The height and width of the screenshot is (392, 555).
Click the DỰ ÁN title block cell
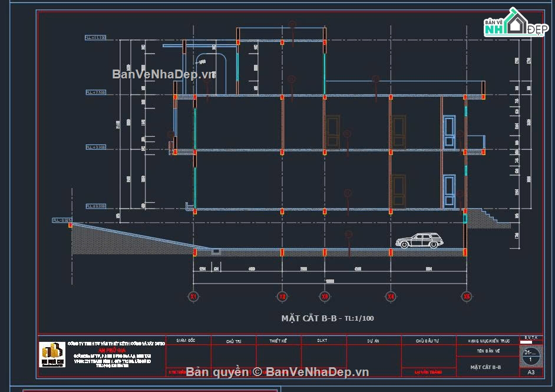pos(373,341)
